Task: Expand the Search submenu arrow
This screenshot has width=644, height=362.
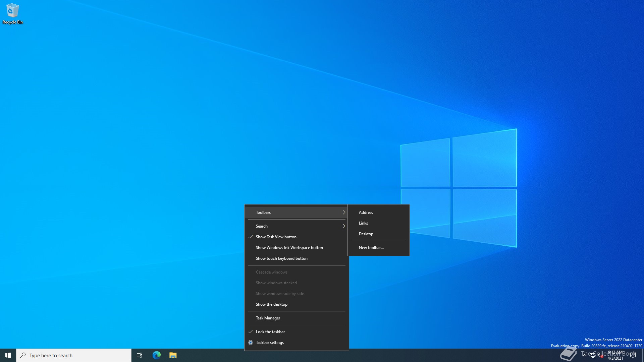Action: [344, 226]
